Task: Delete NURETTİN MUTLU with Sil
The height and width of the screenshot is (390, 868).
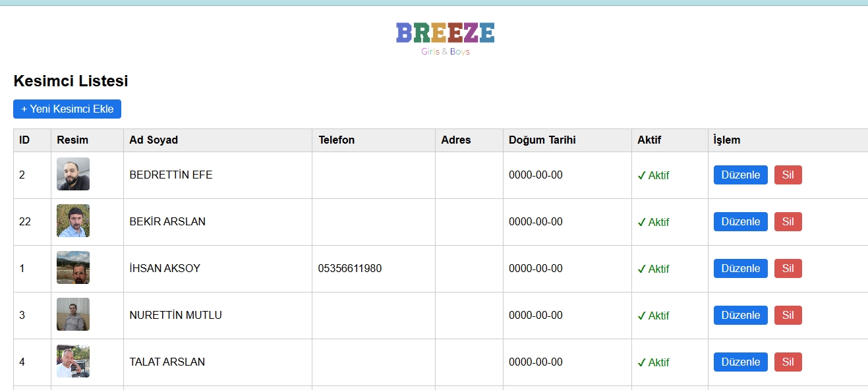Action: pyautogui.click(x=788, y=315)
